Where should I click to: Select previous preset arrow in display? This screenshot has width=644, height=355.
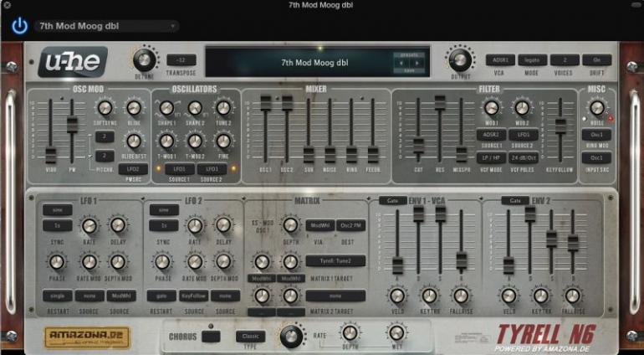point(401,64)
